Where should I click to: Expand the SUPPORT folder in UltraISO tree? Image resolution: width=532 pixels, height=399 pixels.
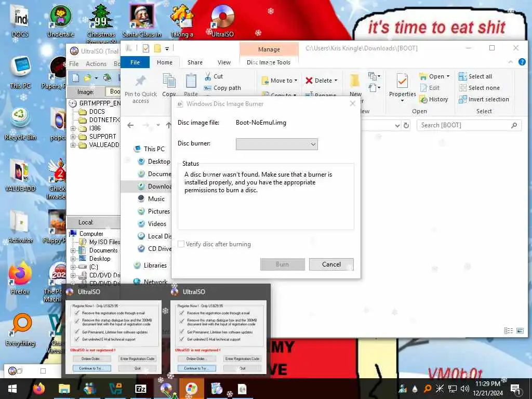pyautogui.click(x=73, y=137)
